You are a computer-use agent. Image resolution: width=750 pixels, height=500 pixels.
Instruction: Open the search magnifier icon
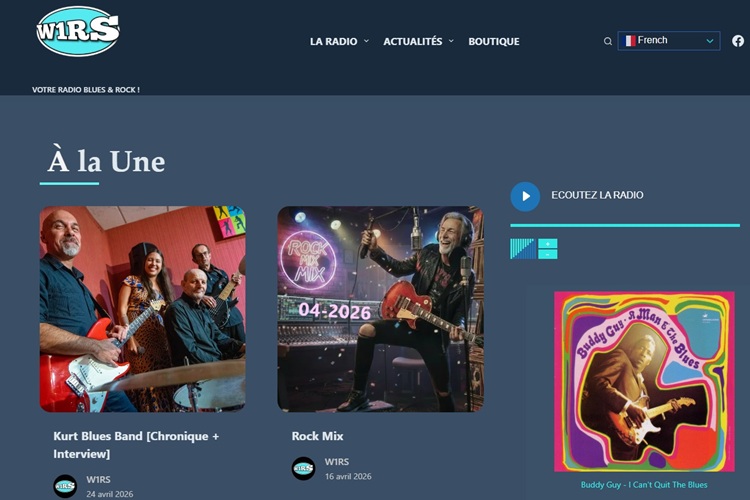[x=607, y=41]
